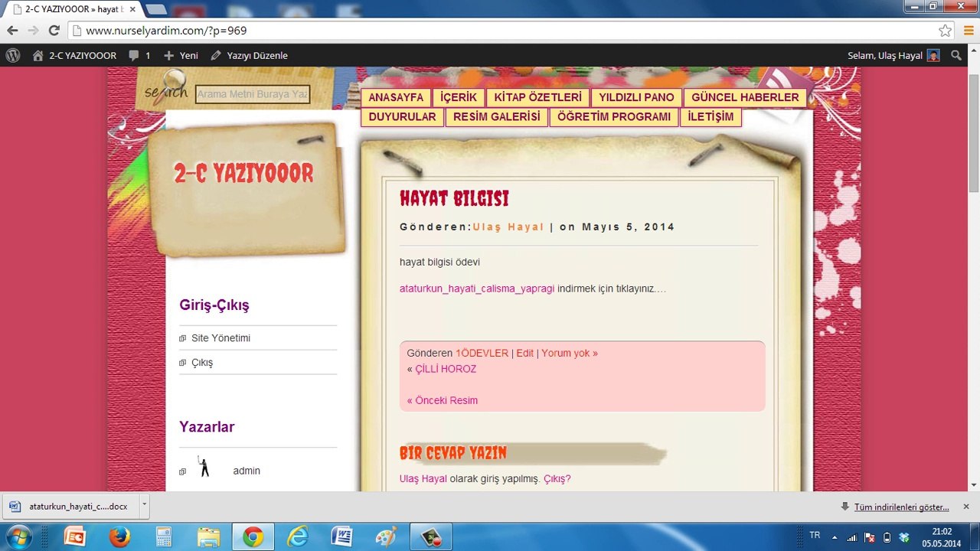Focus the site search input field
The image size is (980, 551).
coord(253,94)
